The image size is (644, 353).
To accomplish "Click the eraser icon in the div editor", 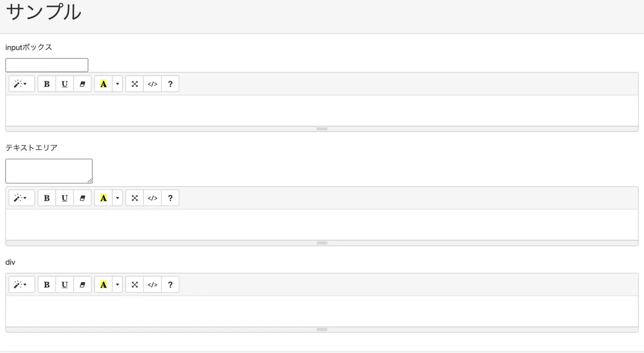I will (x=82, y=284).
